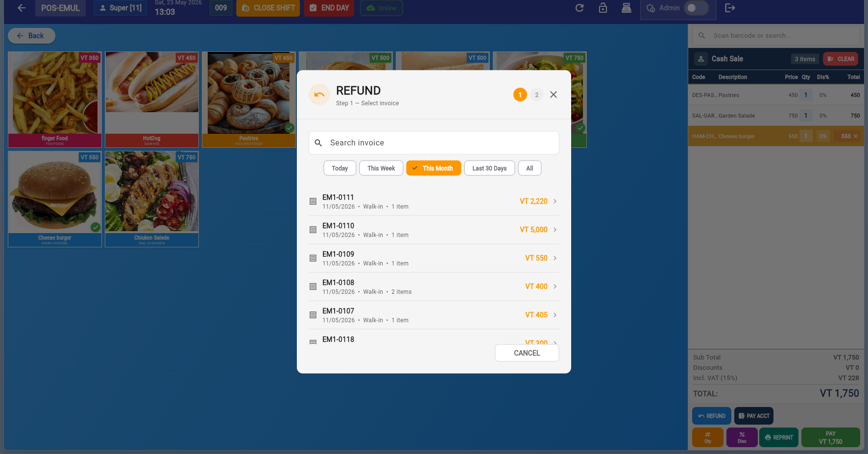
Task: Click step 1 indicator in refund dialog
Action: 520,95
